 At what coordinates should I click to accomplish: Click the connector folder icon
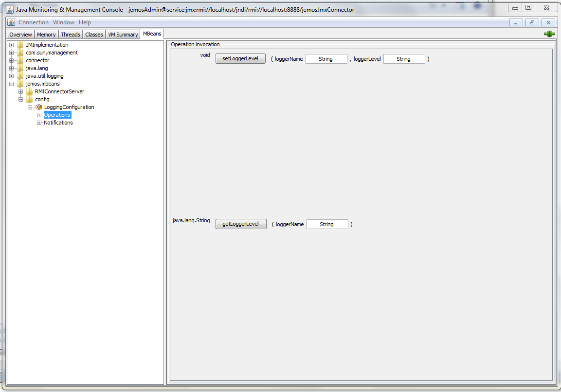pyautogui.click(x=20, y=60)
